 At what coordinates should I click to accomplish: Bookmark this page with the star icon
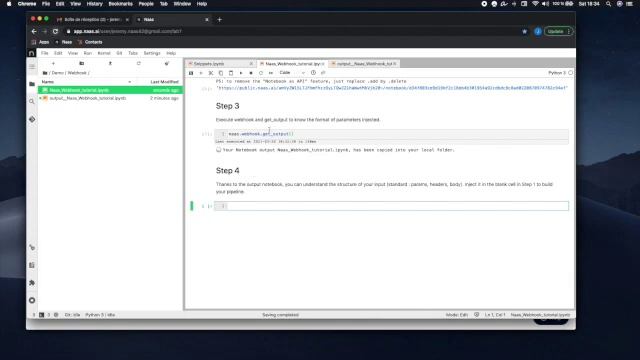coord(524,31)
